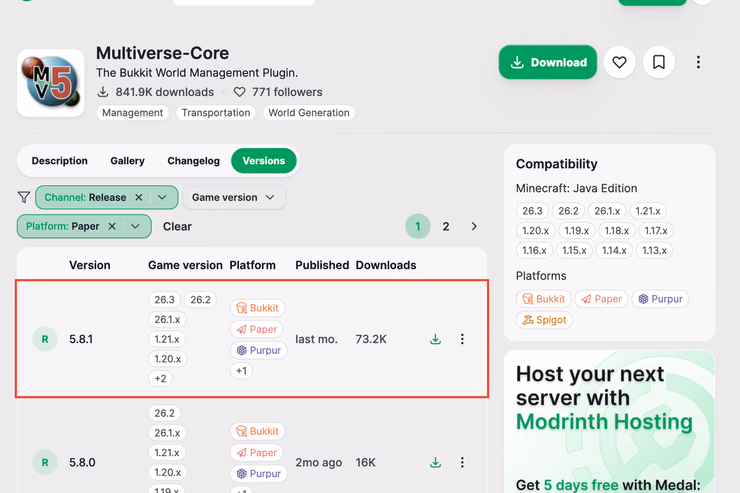This screenshot has width=740, height=493.
Task: Click the 26.3 tag in 5.8.1 row
Action: 164,300
